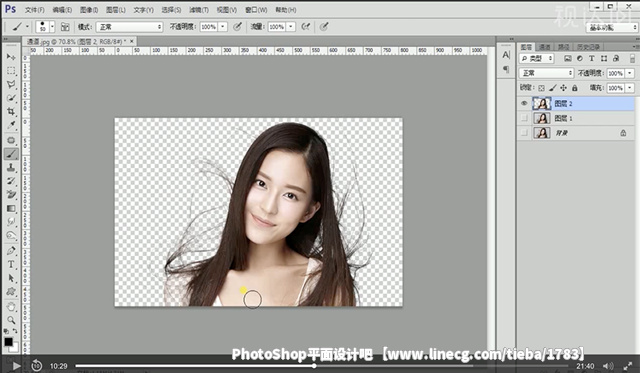
Task: Toggle shape layer filter
Action: (x=604, y=59)
